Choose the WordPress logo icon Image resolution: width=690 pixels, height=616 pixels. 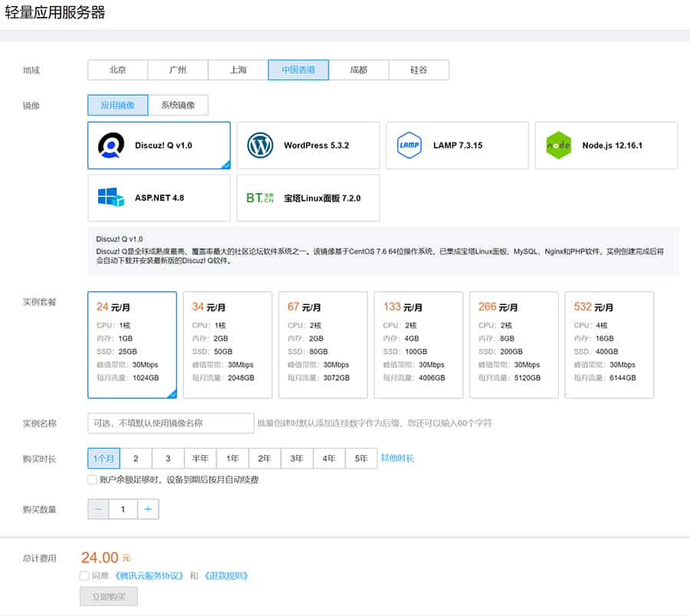[260, 145]
